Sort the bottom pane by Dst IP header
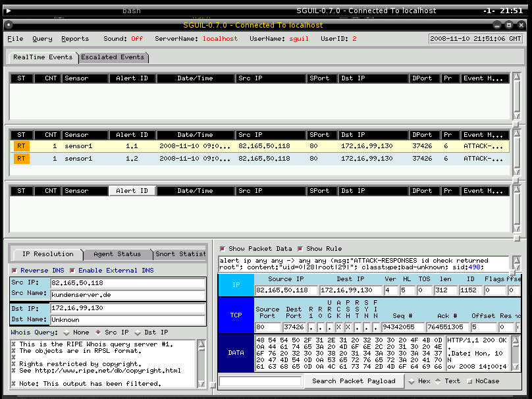Viewport: 532px width, 399px height. click(x=373, y=191)
